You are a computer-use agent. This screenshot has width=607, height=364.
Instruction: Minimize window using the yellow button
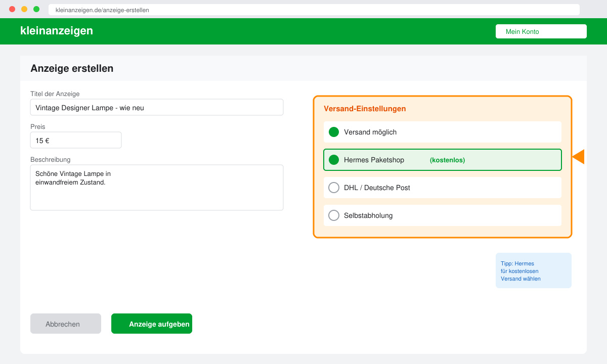(x=24, y=9)
